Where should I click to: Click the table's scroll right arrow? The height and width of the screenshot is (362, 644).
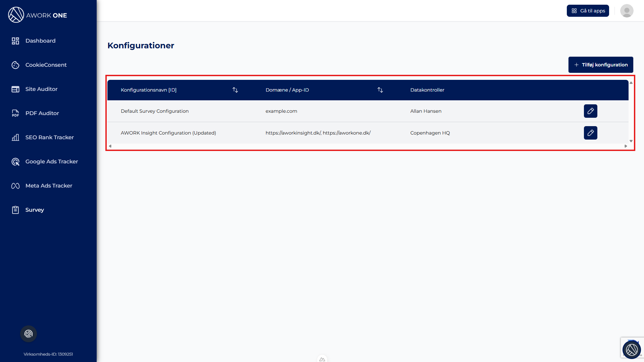pyautogui.click(x=626, y=146)
